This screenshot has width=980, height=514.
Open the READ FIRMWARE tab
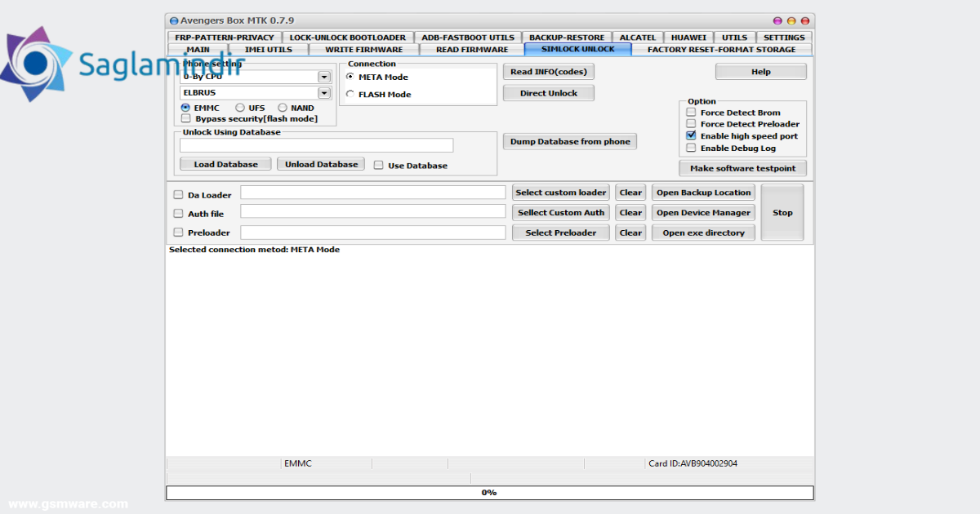472,50
